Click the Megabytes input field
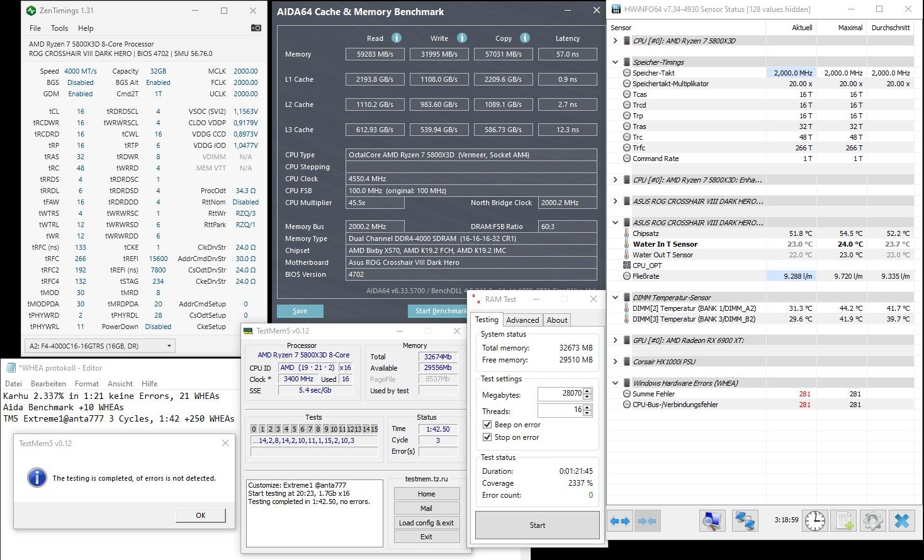Screen dimensions: 924x560 coord(560,393)
